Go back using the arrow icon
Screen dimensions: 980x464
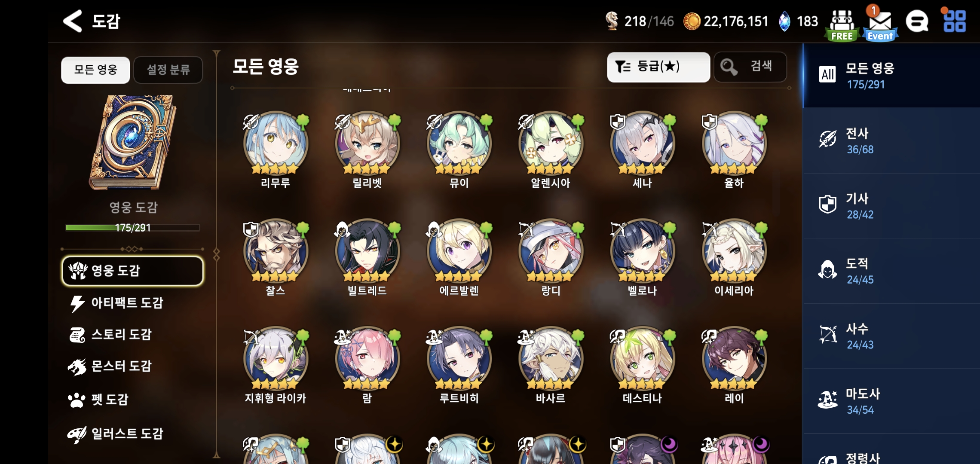pyautogui.click(x=72, y=21)
